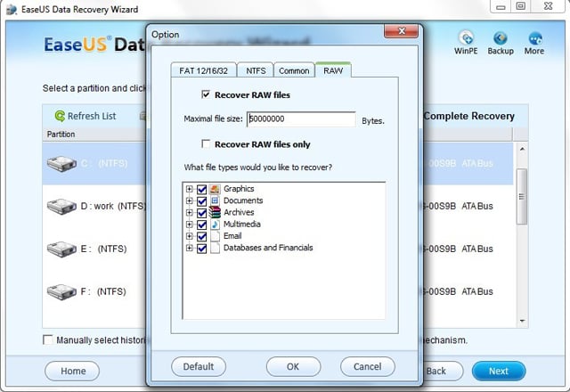Click the EaseUS app icon in title bar
Viewport: 570px width, 392px height.
(x=12, y=10)
